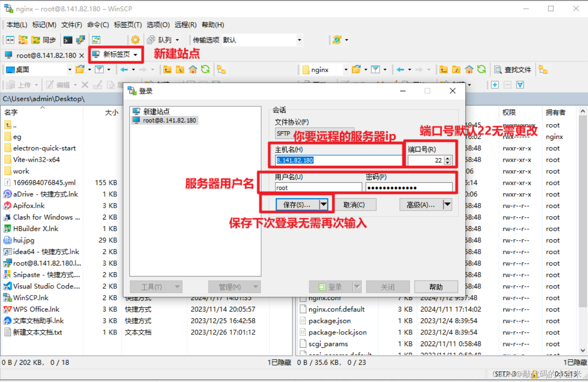Go back using remote panel's blue arrow
The image size is (588, 382).
coord(400,70)
